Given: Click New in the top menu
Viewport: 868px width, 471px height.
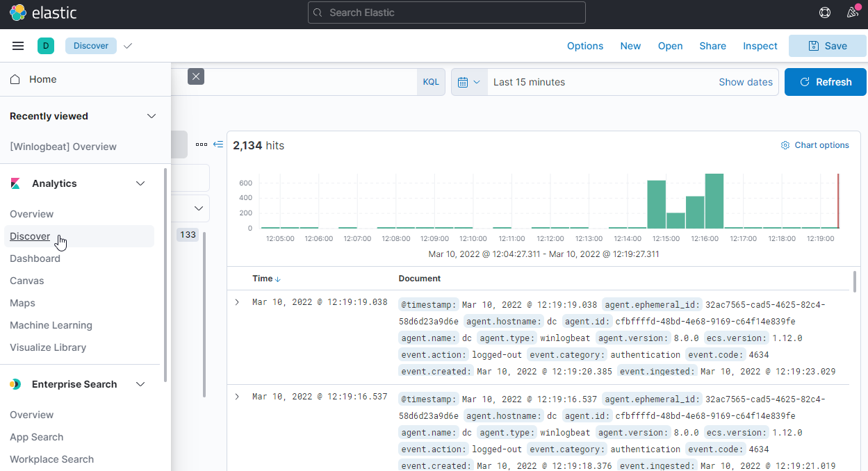Looking at the screenshot, I should pos(630,46).
